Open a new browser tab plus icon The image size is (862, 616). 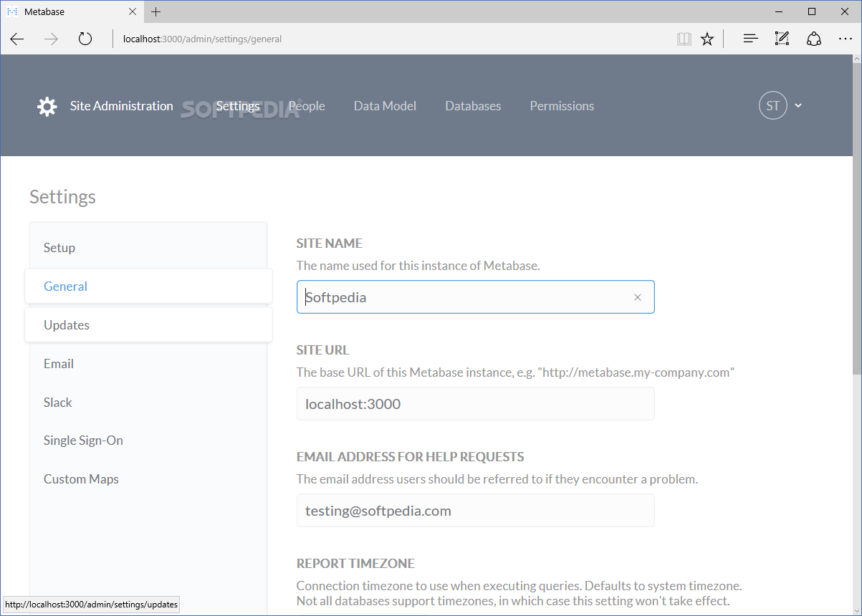(x=155, y=11)
